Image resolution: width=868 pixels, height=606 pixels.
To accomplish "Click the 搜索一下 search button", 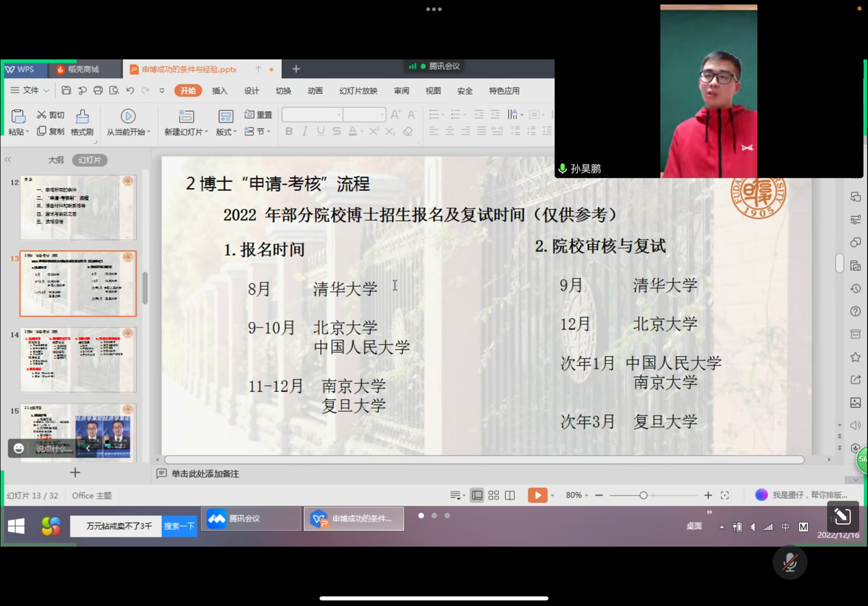I will [x=179, y=526].
